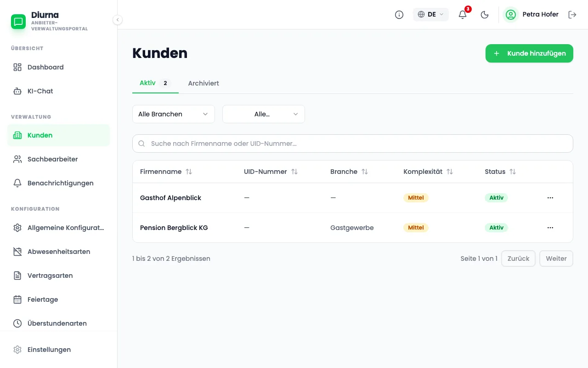The image size is (588, 368).
Task: Click Kunde hinzufügen button
Action: tap(529, 53)
